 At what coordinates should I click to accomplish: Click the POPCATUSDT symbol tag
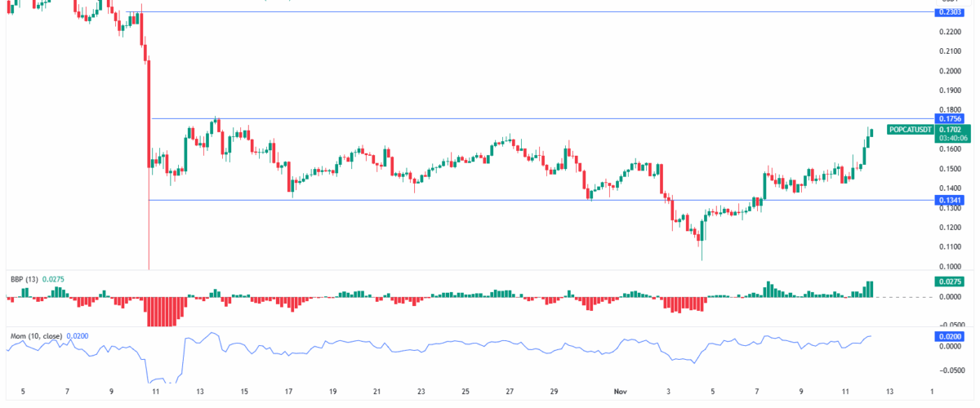pyautogui.click(x=910, y=130)
